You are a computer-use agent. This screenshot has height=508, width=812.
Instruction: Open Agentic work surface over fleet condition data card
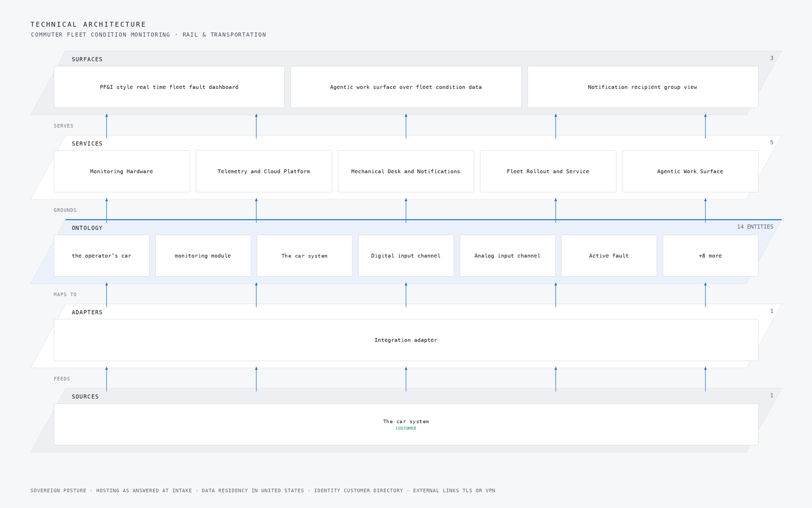coord(406,87)
